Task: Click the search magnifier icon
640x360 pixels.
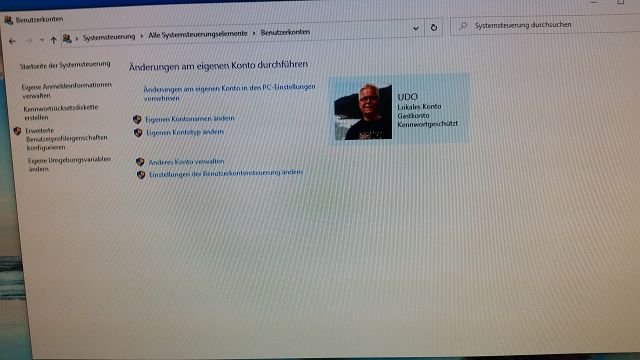Action: click(x=463, y=26)
